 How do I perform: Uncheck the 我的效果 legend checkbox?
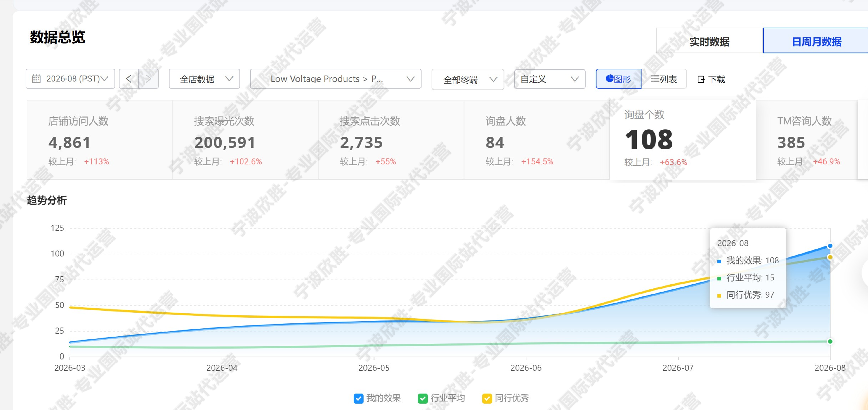[x=359, y=398]
